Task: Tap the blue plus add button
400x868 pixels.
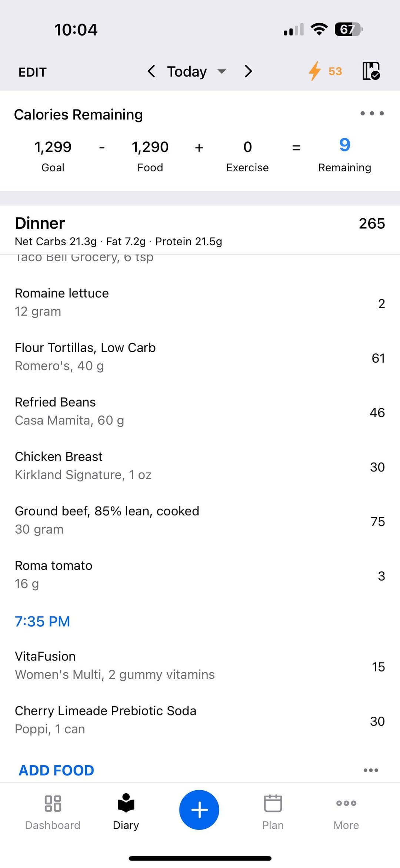Action: click(x=199, y=810)
